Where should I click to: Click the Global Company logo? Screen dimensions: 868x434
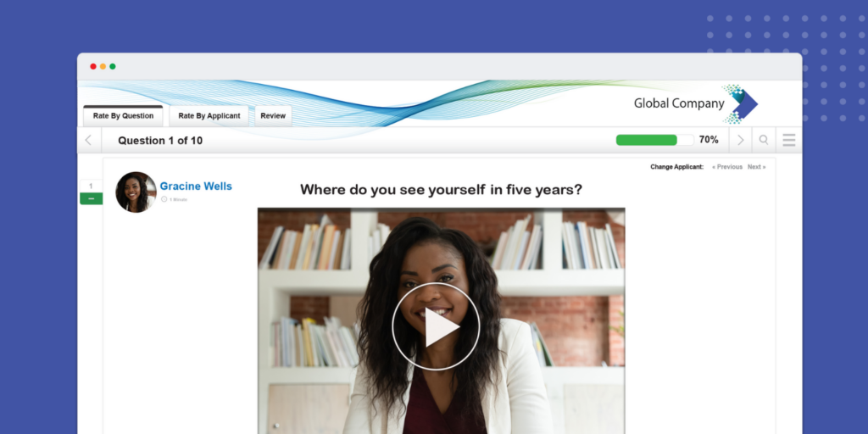pyautogui.click(x=695, y=103)
